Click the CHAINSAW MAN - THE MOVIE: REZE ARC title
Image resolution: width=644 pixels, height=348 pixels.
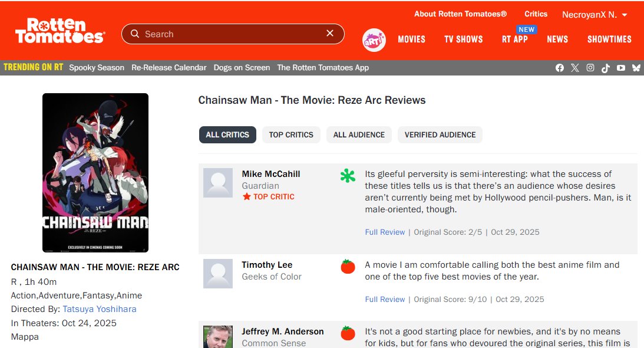pos(95,267)
